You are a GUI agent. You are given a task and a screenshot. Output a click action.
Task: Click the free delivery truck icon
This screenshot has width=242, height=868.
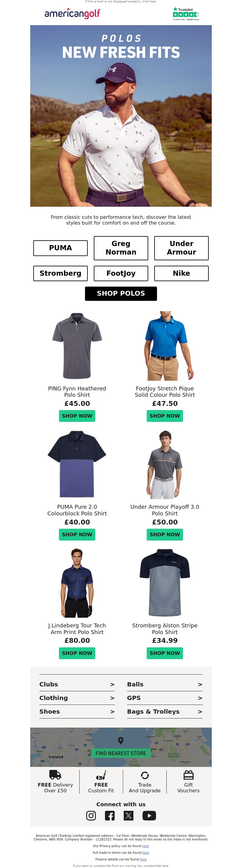coord(55,775)
